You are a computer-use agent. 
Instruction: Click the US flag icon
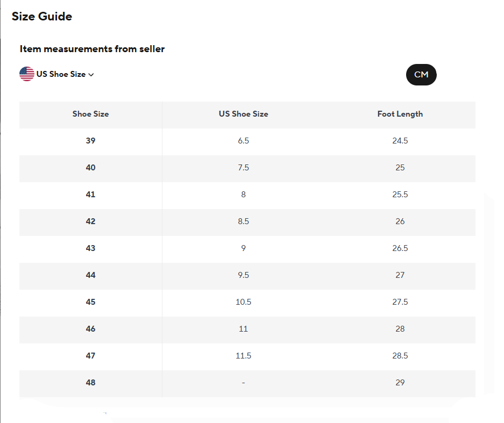27,74
